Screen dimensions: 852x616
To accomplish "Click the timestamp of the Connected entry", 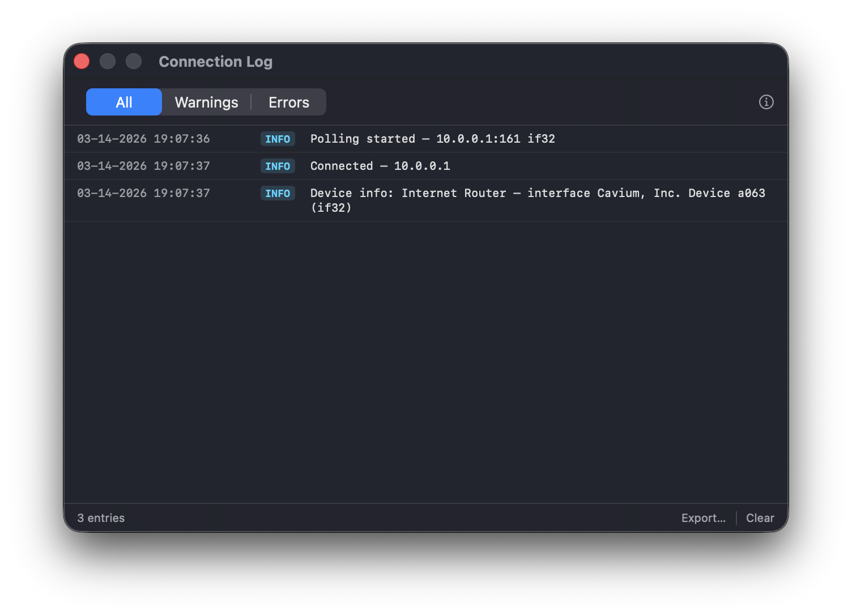I will [143, 166].
